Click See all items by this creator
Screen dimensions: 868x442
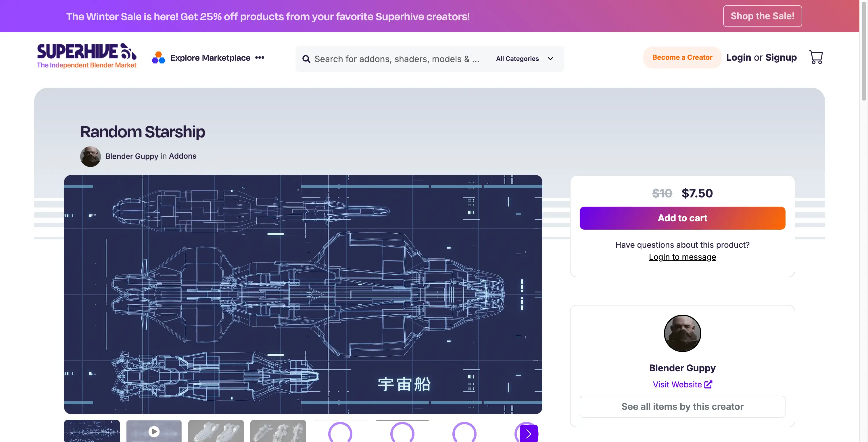click(682, 406)
